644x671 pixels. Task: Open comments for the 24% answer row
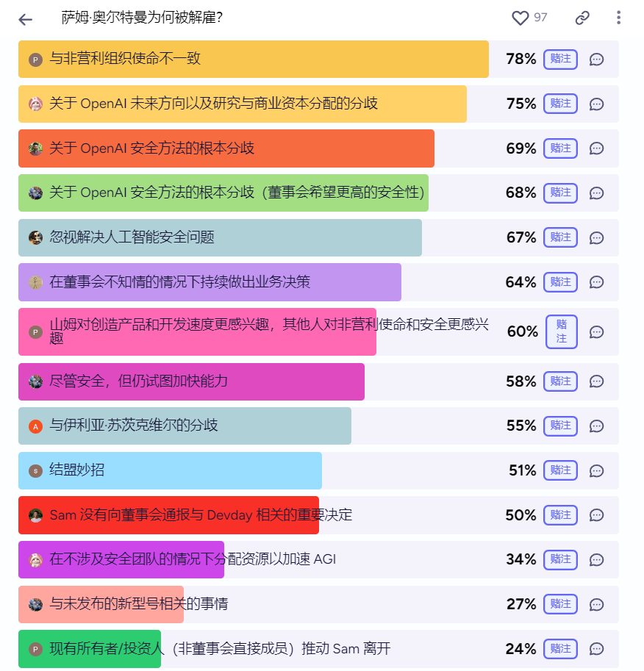[596, 649]
